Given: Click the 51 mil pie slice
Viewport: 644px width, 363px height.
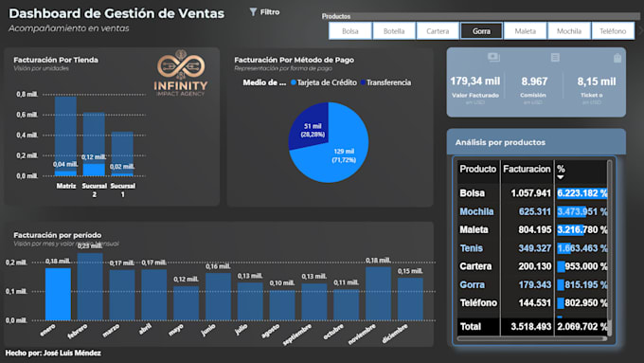Looking at the screenshot, I should pos(310,127).
